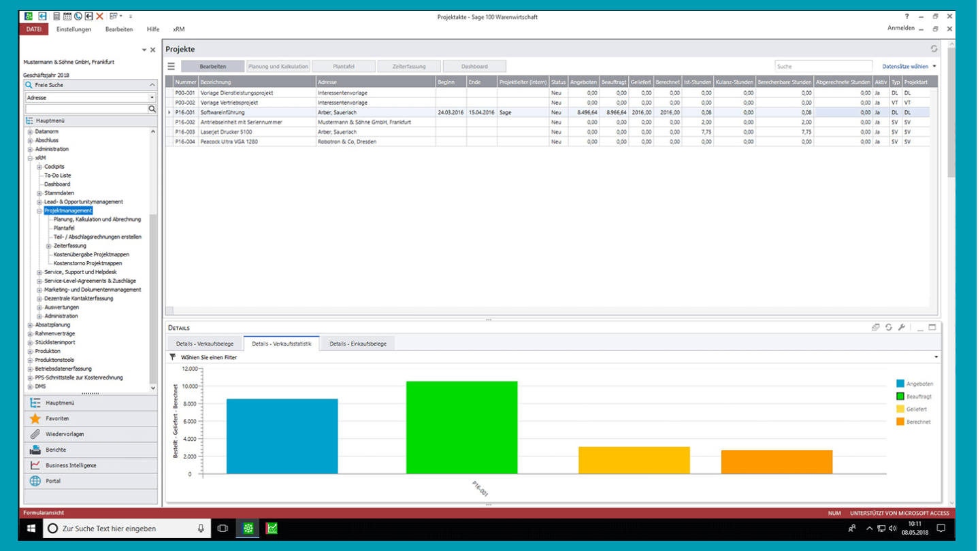The height and width of the screenshot is (551, 980).
Task: Open the wrench settings icon in the Details panel
Action: point(901,327)
